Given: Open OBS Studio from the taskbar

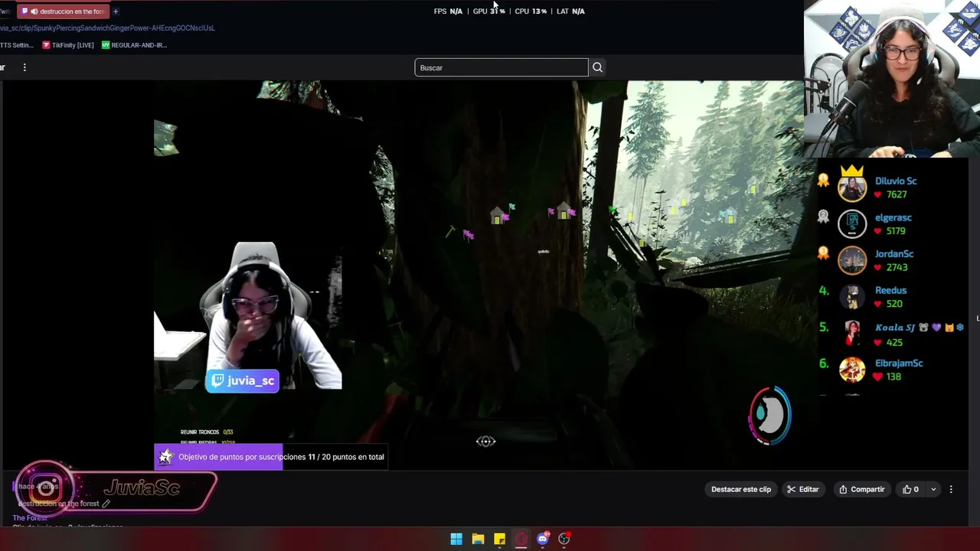Looking at the screenshot, I should [564, 539].
